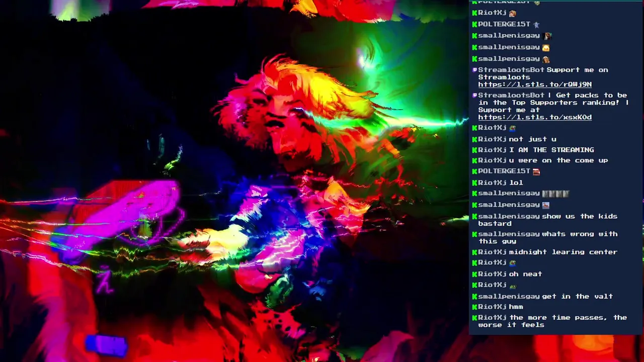The width and height of the screenshot is (644, 362).
Task: Select StreamlootsBot name on 'Support me on' message
Action: (511, 70)
